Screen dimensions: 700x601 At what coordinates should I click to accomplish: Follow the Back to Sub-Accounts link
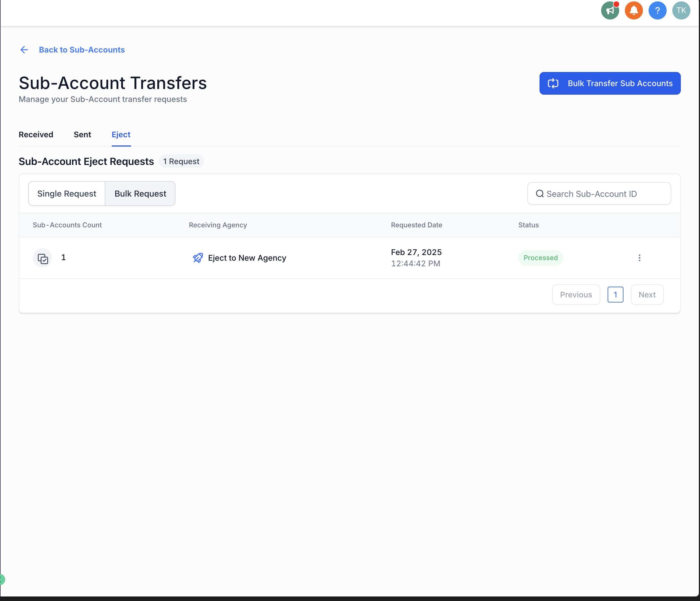(x=82, y=50)
